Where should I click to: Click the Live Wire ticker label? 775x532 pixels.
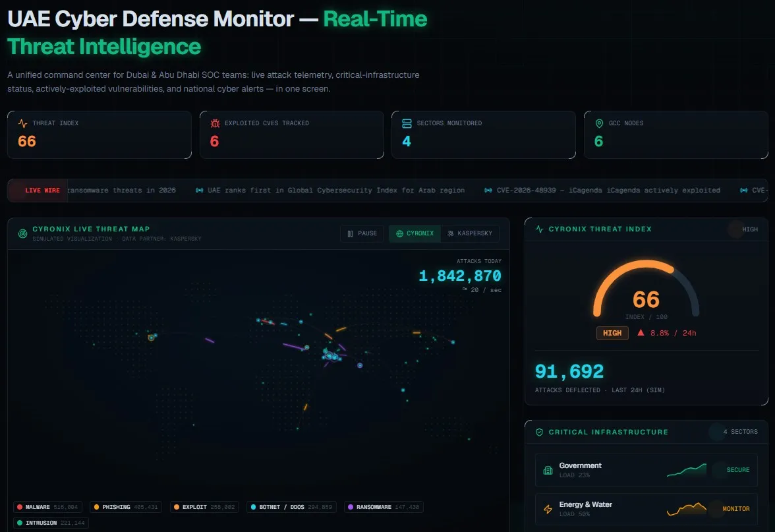pyautogui.click(x=42, y=191)
